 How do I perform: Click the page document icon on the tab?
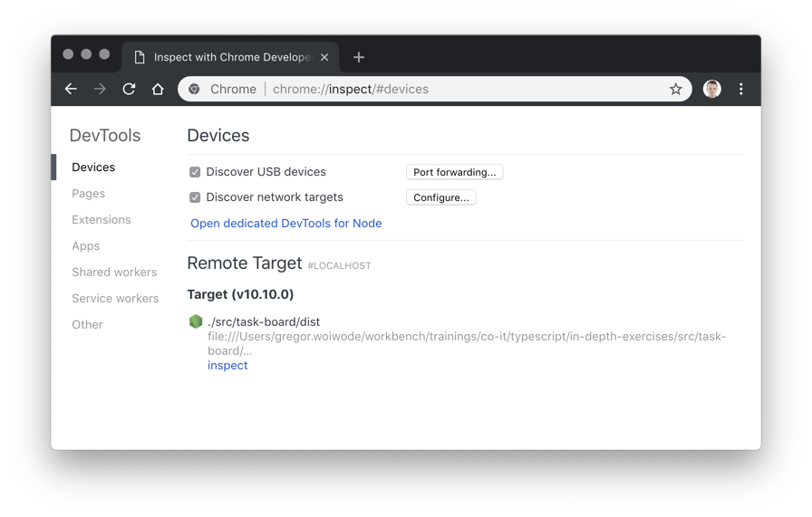139,57
